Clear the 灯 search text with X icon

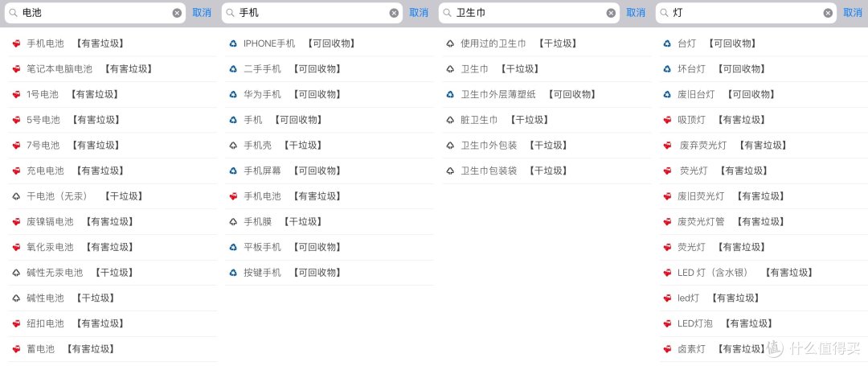click(x=828, y=14)
